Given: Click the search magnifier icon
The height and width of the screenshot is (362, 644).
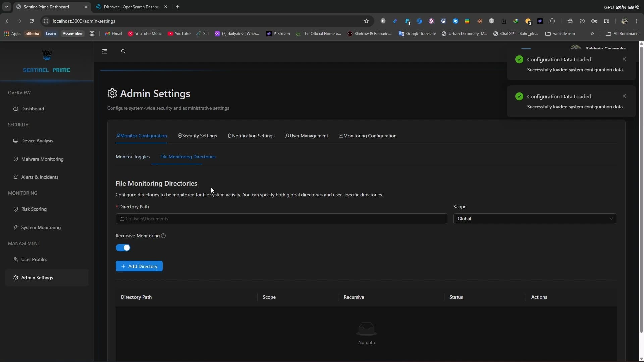Looking at the screenshot, I should click(x=123, y=51).
